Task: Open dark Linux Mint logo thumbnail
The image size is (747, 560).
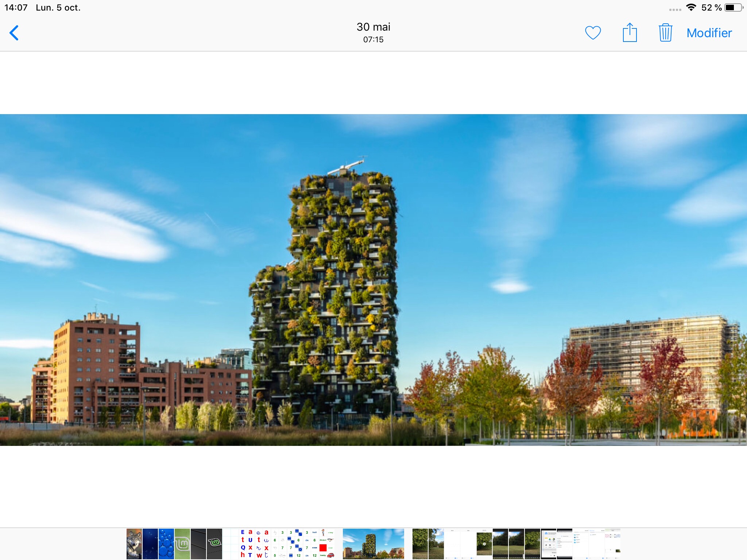Action: (214, 544)
